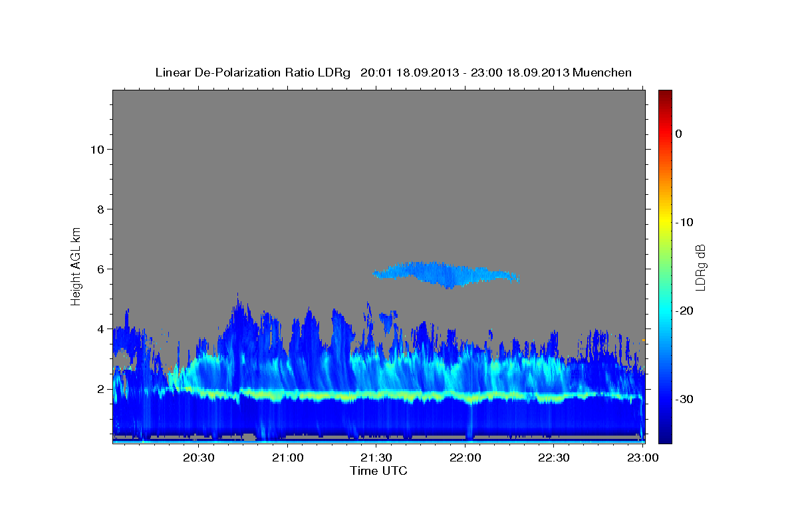798x532 pixels.
Task: Click the dark red top of the colorbar
Action: click(665, 96)
